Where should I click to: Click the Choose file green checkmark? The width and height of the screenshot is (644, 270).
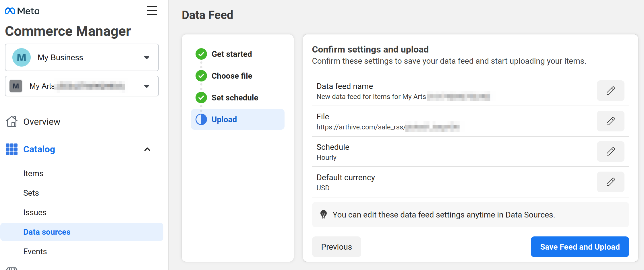(x=201, y=76)
